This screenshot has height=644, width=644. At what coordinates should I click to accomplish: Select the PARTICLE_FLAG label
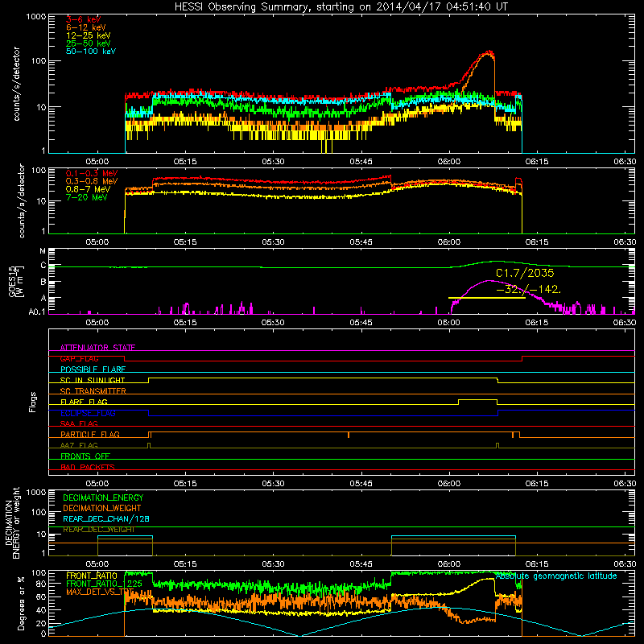tap(90, 435)
